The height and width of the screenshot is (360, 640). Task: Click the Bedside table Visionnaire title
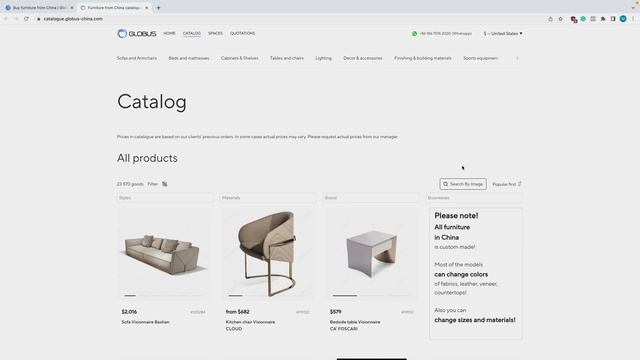[x=355, y=325]
